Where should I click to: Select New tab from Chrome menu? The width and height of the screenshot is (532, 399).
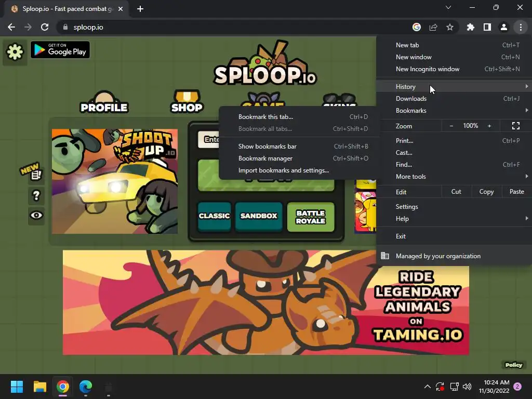(x=454, y=45)
